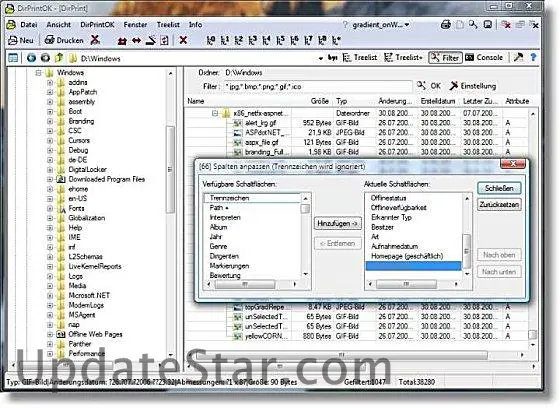Expand the Fonts folder node
Viewport: 560px width, 408px height.
[50, 208]
